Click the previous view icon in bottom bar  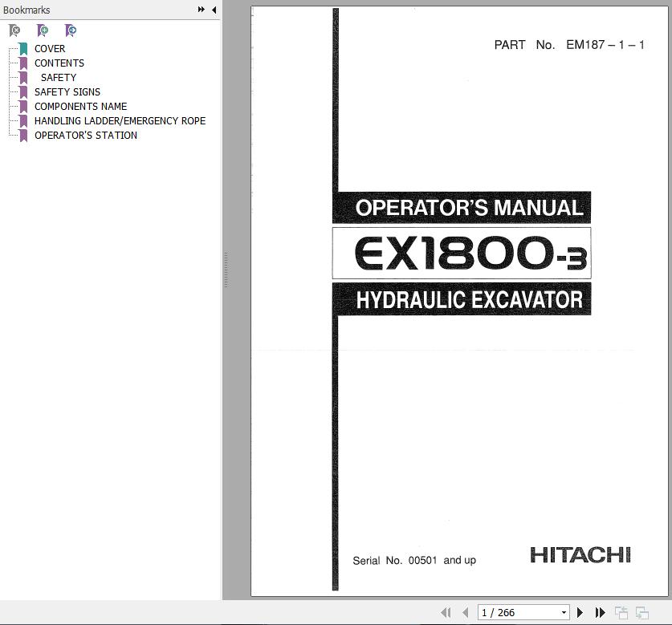(621, 613)
